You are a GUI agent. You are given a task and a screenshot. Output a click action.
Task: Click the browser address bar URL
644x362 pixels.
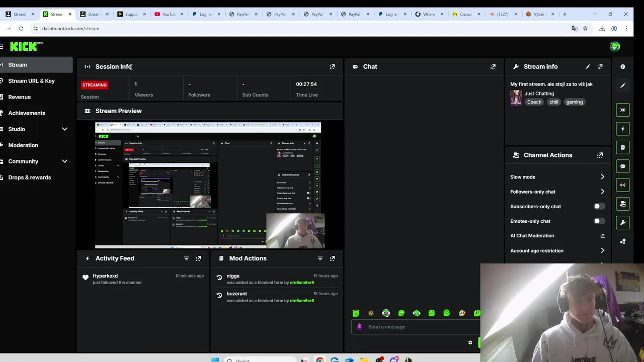coord(70,29)
